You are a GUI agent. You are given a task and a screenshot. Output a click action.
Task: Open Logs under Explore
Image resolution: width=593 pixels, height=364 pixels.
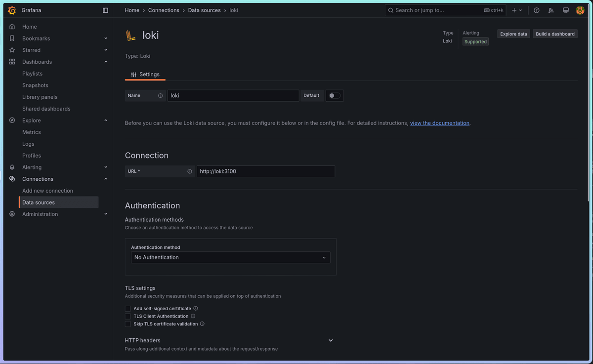[28, 144]
